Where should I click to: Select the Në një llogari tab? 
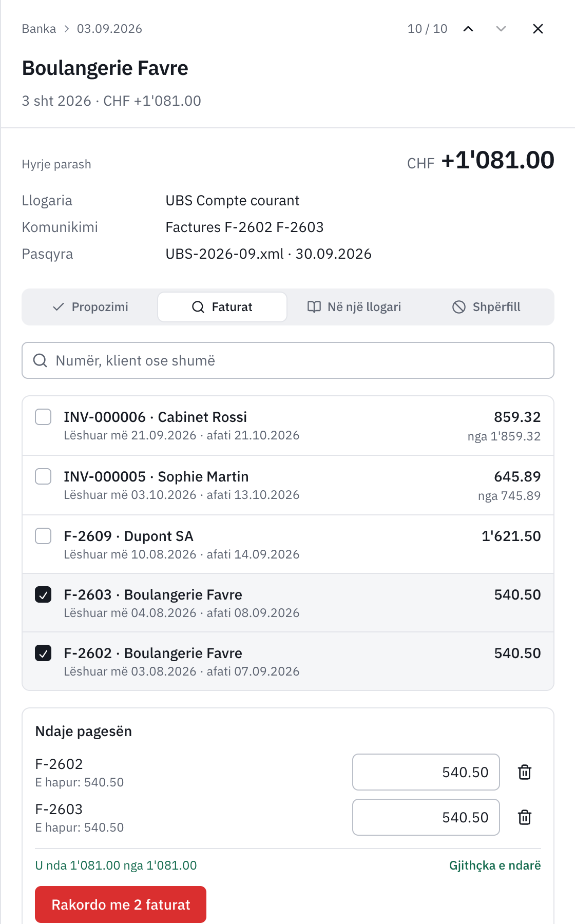pyautogui.click(x=354, y=307)
